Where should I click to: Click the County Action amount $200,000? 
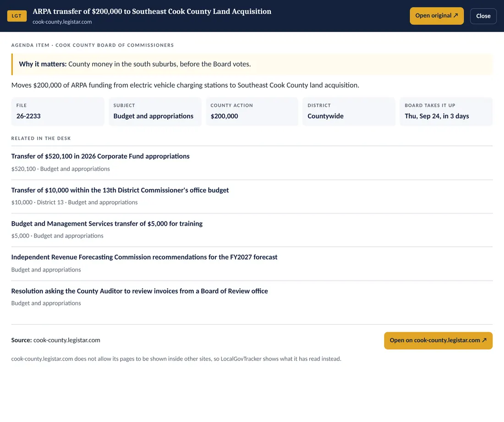click(x=225, y=116)
